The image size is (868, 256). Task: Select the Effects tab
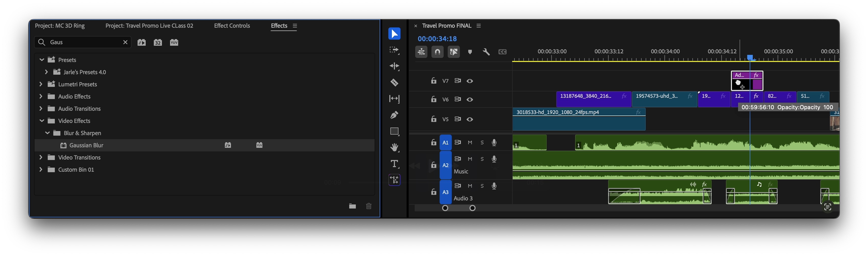[279, 26]
